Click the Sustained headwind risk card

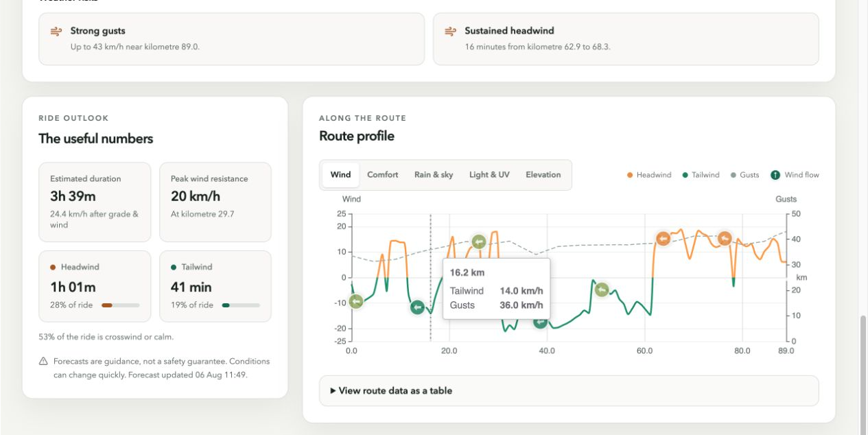[626, 39]
